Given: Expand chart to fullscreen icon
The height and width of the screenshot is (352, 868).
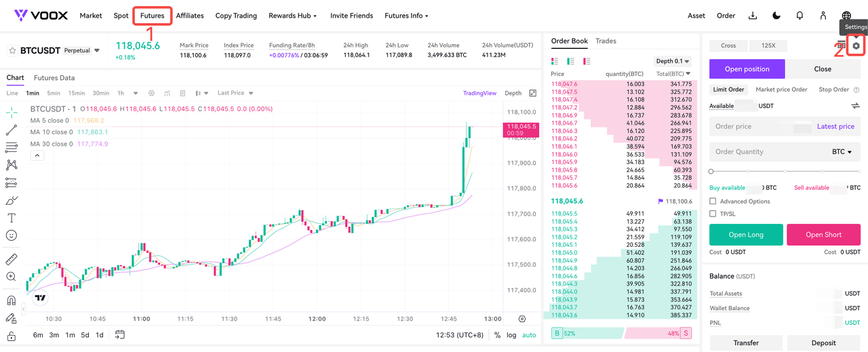Looking at the screenshot, I should coord(533,93).
